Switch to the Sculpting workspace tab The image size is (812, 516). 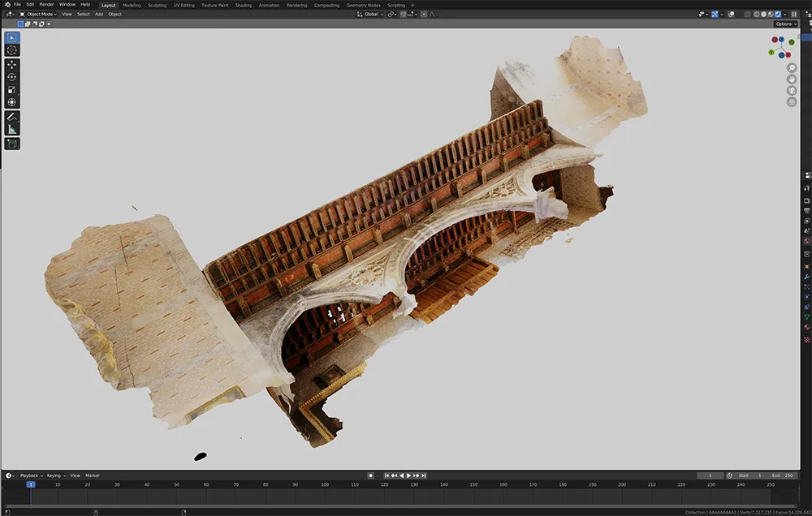pyautogui.click(x=157, y=5)
